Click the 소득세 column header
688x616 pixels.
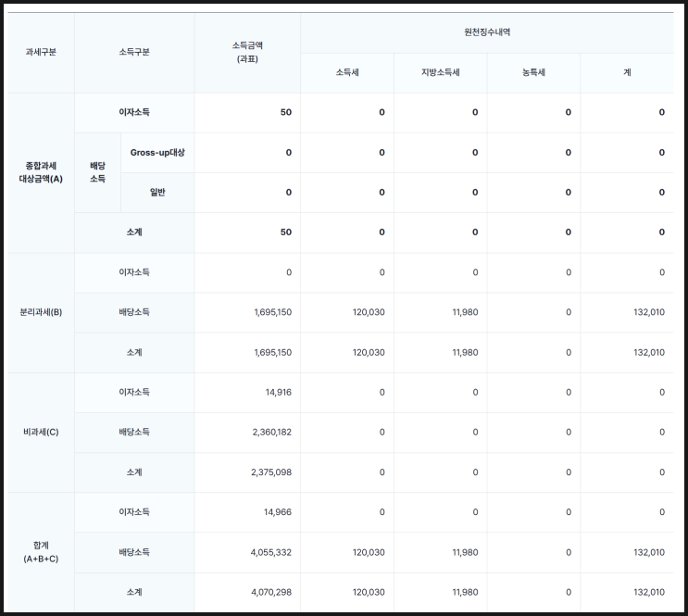tap(347, 72)
